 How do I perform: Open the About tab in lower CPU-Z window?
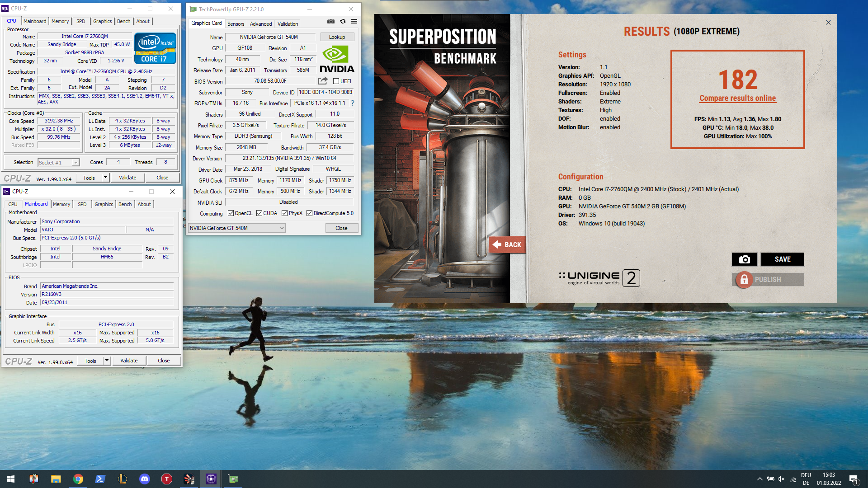[x=144, y=204]
